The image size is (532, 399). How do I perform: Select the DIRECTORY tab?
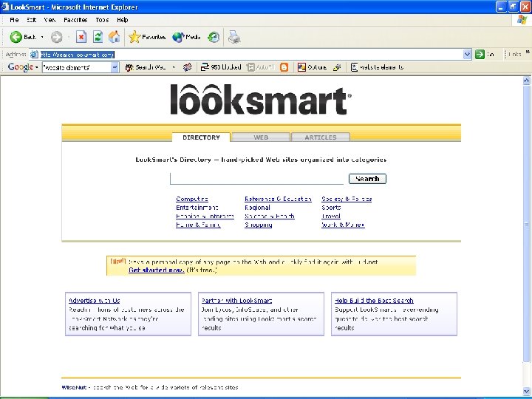pos(201,137)
